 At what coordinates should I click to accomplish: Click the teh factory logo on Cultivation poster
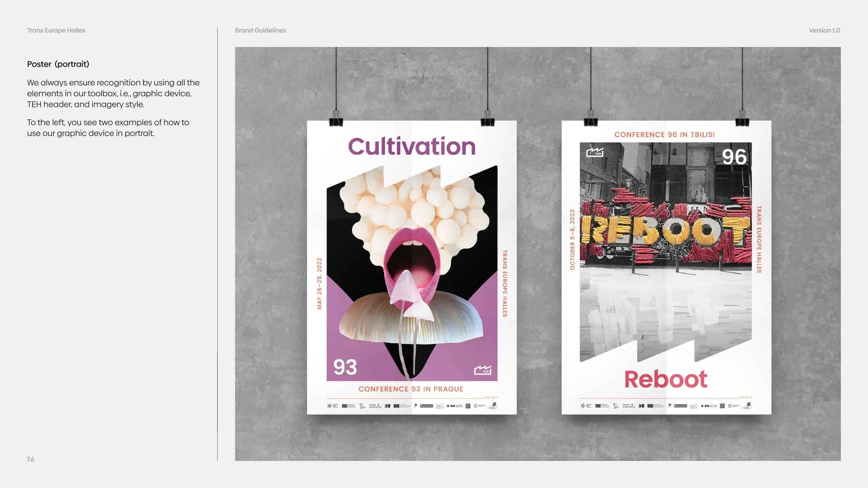tap(483, 370)
